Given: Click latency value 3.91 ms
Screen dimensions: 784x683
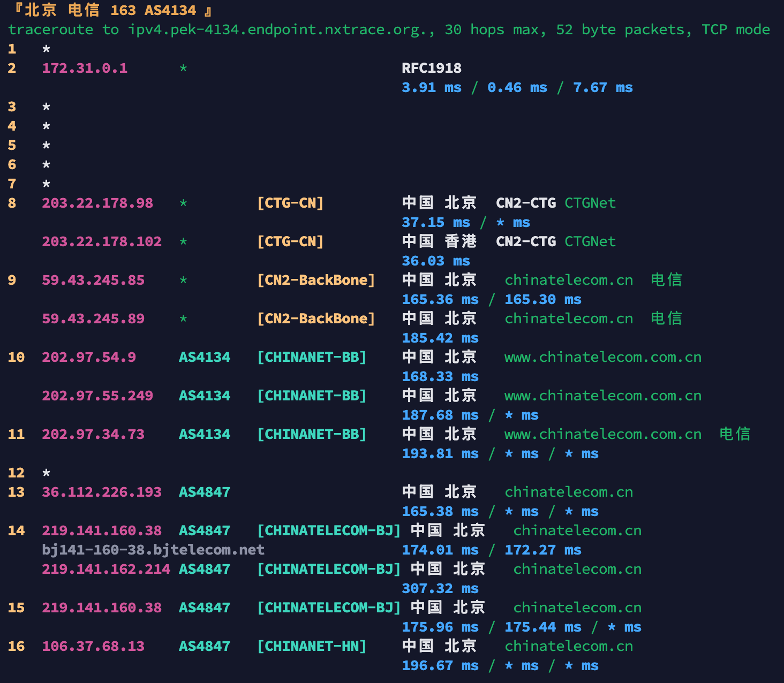Looking at the screenshot, I should click(432, 87).
